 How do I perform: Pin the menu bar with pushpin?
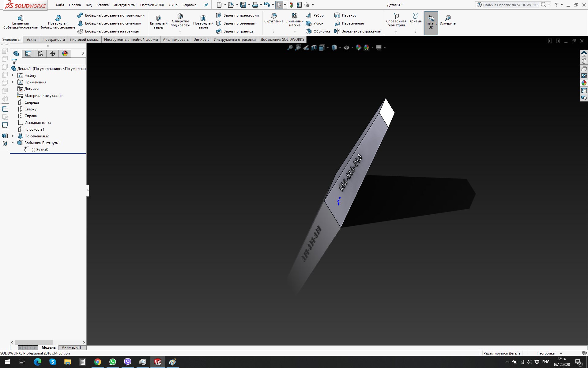pyautogui.click(x=206, y=5)
